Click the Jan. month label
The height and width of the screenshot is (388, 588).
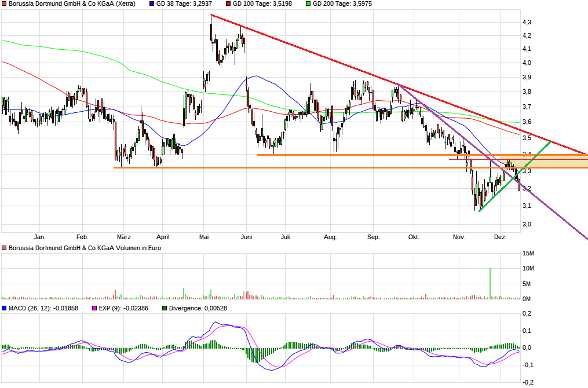(x=40, y=237)
